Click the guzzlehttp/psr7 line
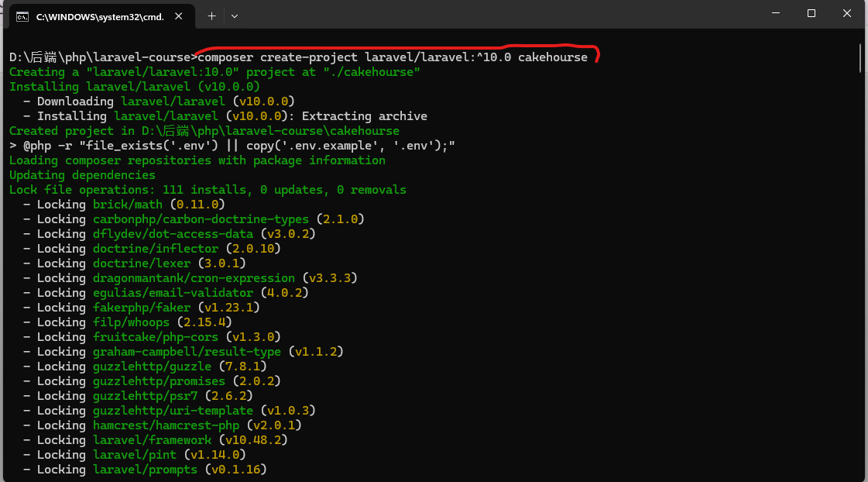Screen dimensions: 868x482 (138, 395)
